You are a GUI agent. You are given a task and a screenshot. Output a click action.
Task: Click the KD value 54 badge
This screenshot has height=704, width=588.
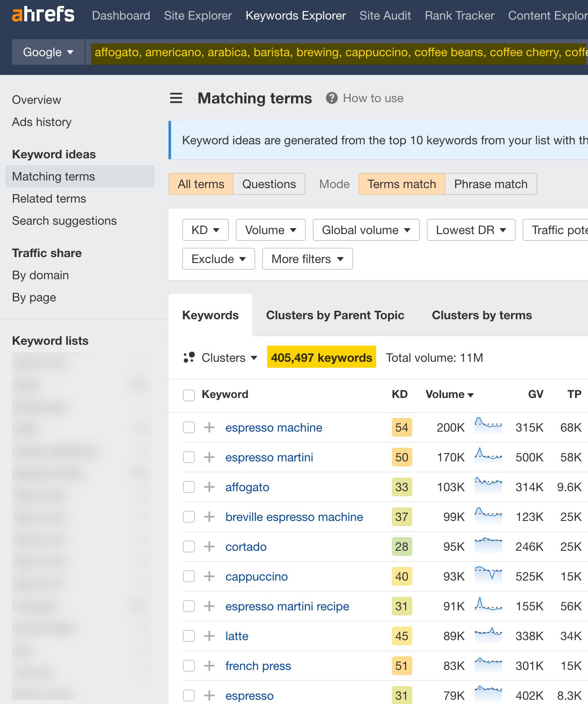402,427
